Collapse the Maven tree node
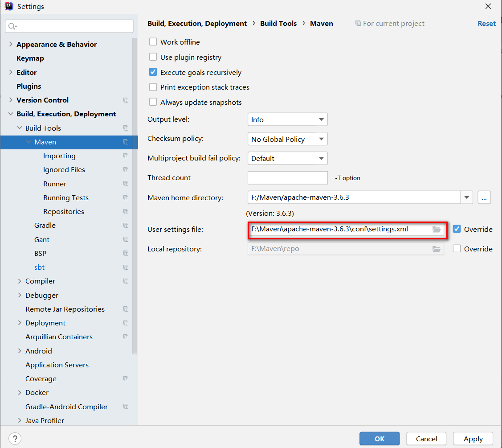 click(29, 142)
